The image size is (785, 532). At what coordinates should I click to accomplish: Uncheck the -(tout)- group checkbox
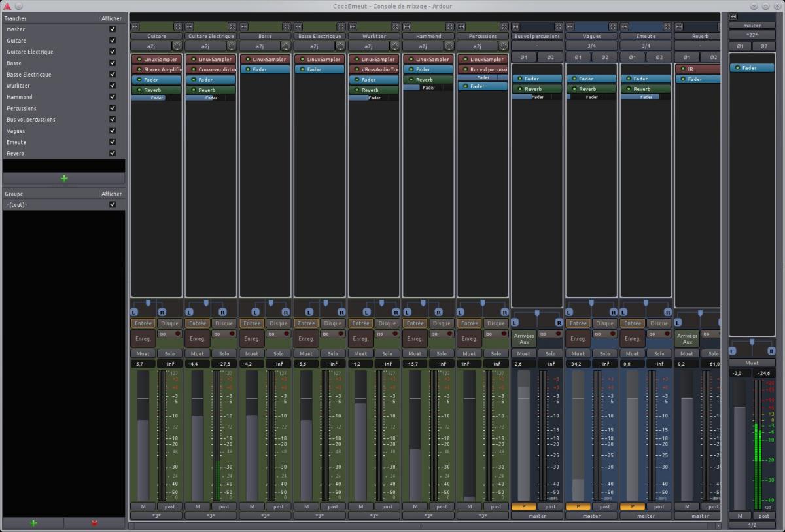tap(113, 205)
